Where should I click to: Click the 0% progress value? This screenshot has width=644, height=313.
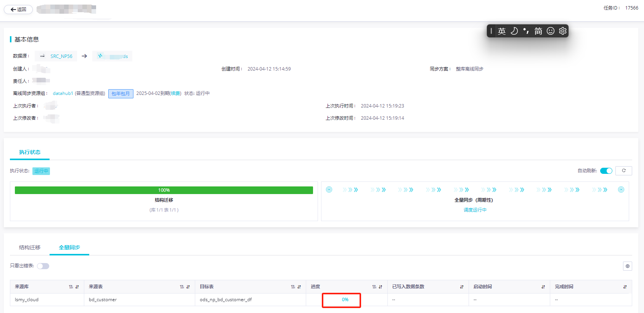point(345,300)
